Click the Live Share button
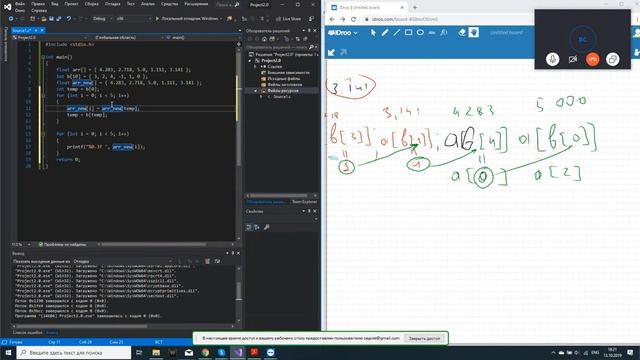The height and width of the screenshot is (360, 640). point(289,19)
